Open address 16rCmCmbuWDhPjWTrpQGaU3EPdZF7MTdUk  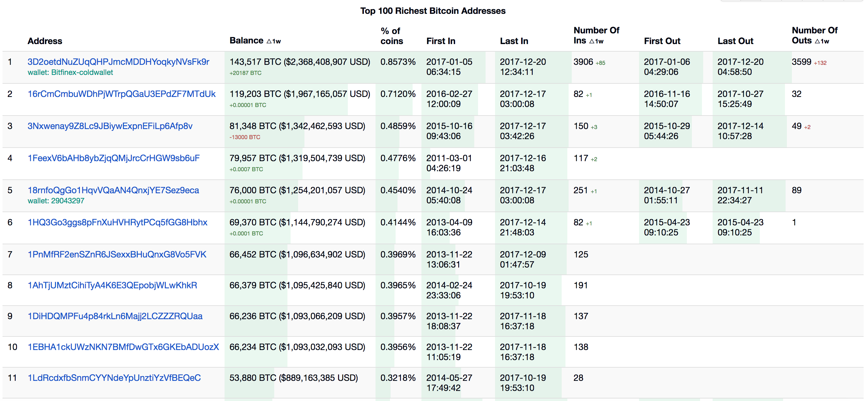pyautogui.click(x=121, y=94)
